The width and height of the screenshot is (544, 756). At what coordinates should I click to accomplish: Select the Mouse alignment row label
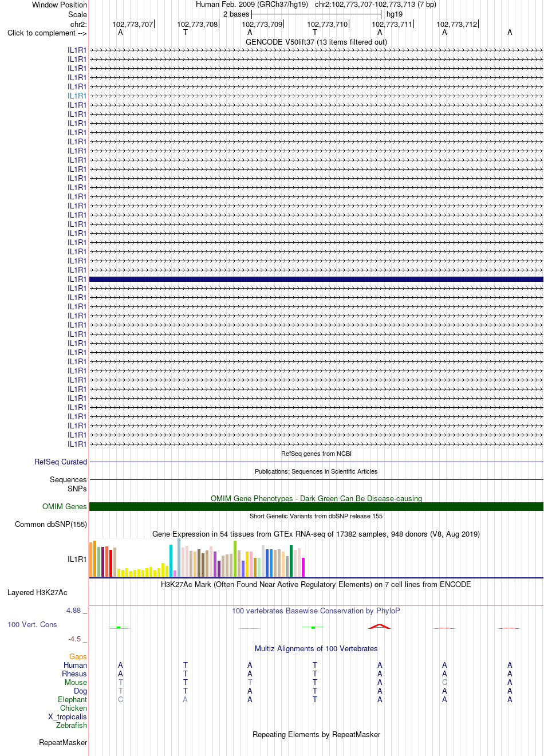76,682
